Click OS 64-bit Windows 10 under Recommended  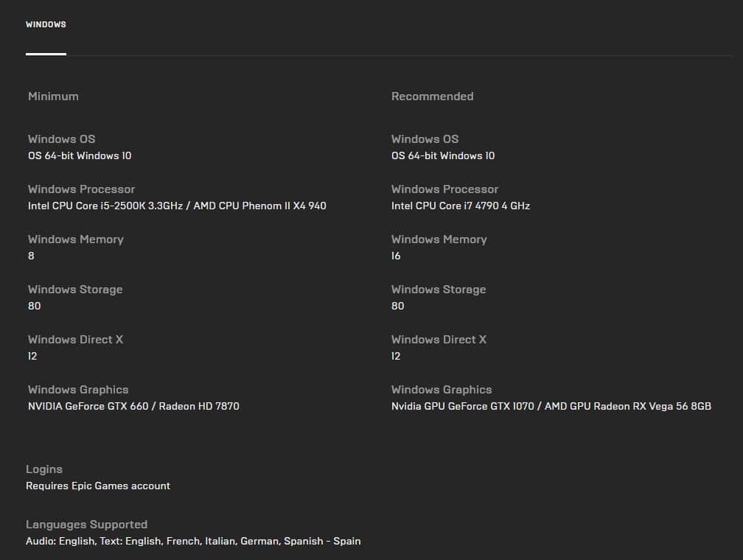443,155
